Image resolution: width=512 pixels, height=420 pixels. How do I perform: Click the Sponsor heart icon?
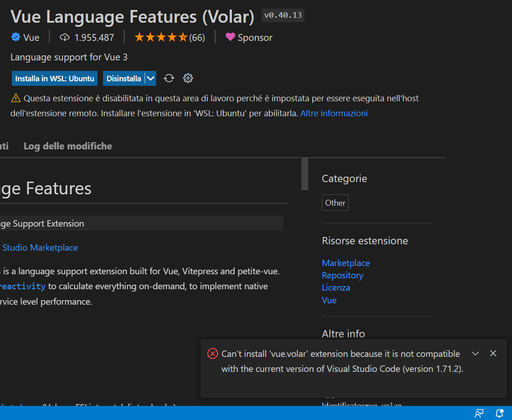pyautogui.click(x=230, y=37)
